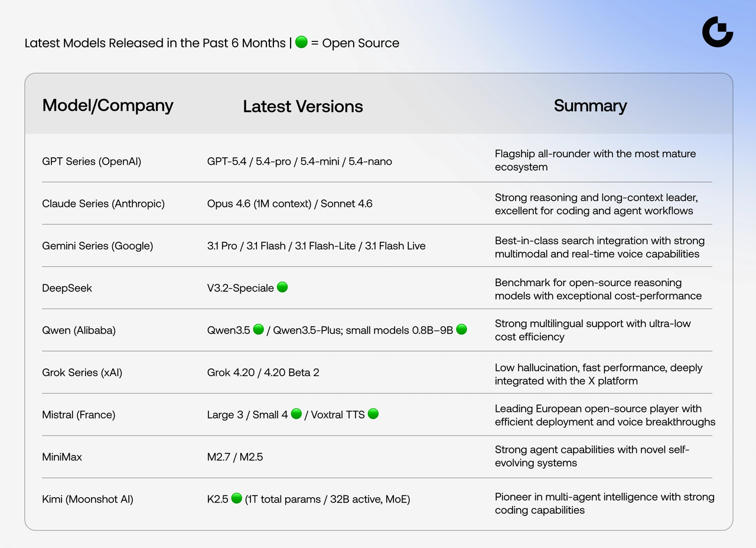Click the black logo in top-right corner

(x=717, y=32)
